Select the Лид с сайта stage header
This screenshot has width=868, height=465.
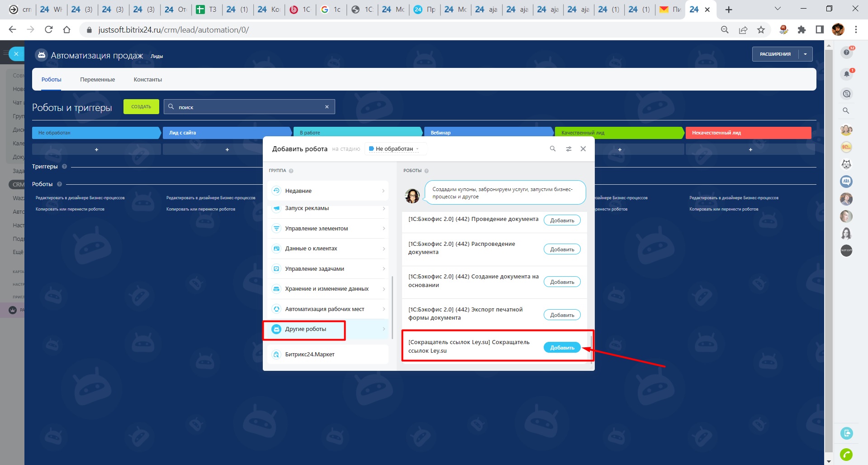[x=227, y=133]
